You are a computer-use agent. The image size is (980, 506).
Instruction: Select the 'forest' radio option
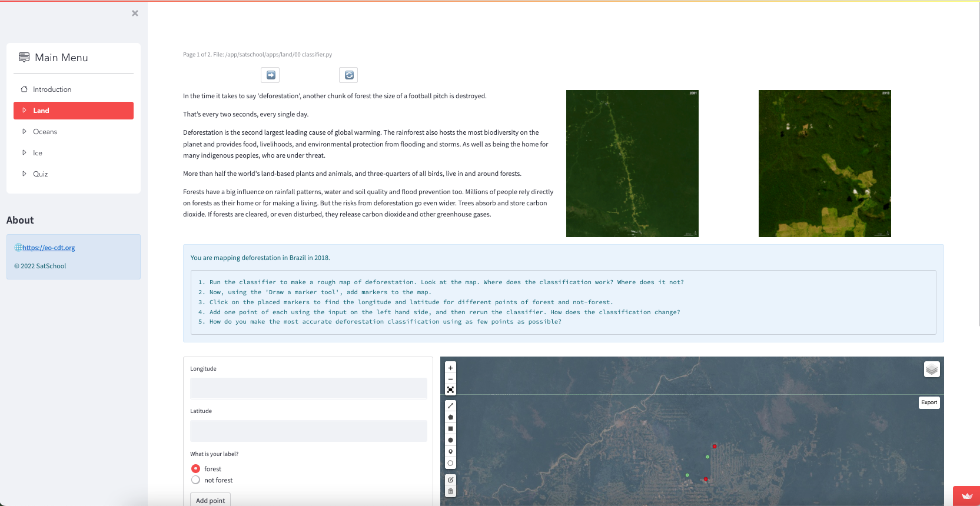196,469
